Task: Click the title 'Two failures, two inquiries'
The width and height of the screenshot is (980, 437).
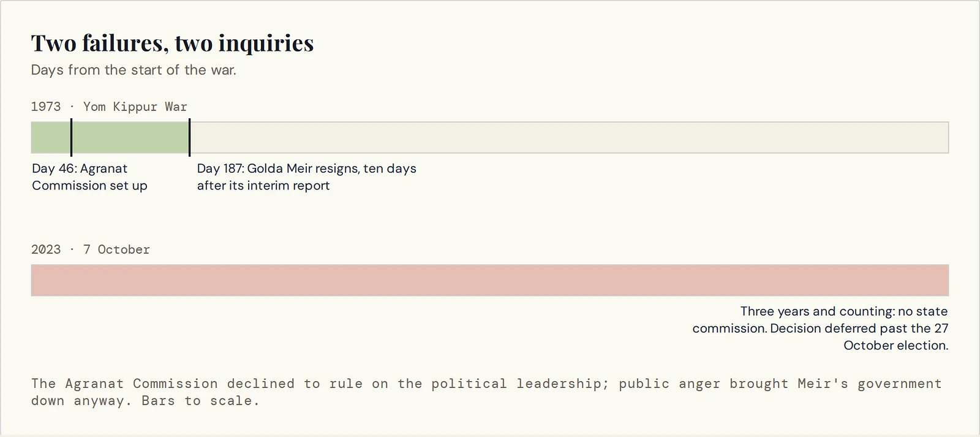Action: pyautogui.click(x=172, y=43)
